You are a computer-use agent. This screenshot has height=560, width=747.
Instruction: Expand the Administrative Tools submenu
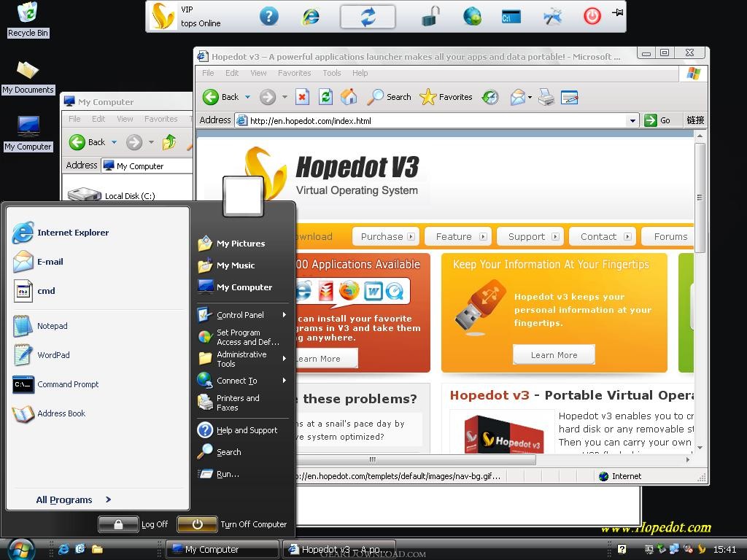pos(284,359)
